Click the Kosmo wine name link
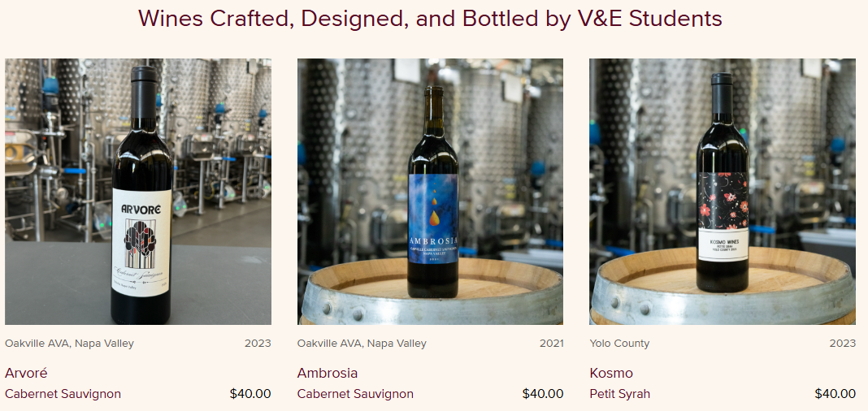Screen dimensions: 868x411 click(611, 373)
